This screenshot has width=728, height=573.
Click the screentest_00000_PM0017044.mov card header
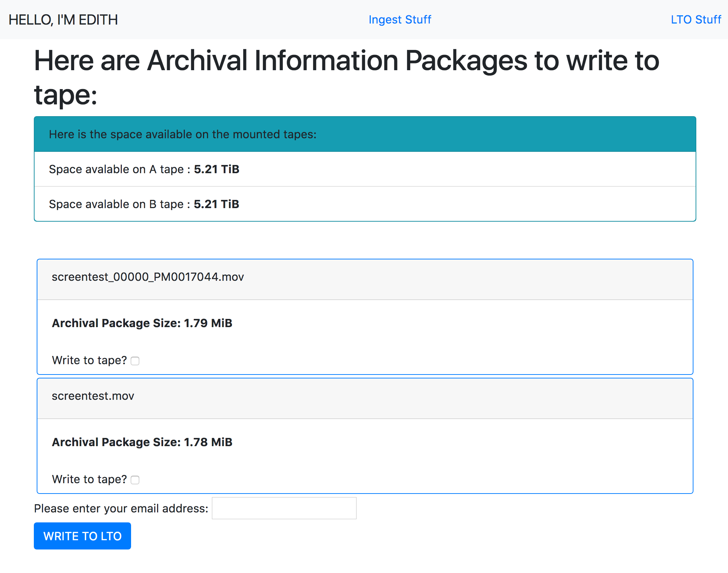(365, 279)
